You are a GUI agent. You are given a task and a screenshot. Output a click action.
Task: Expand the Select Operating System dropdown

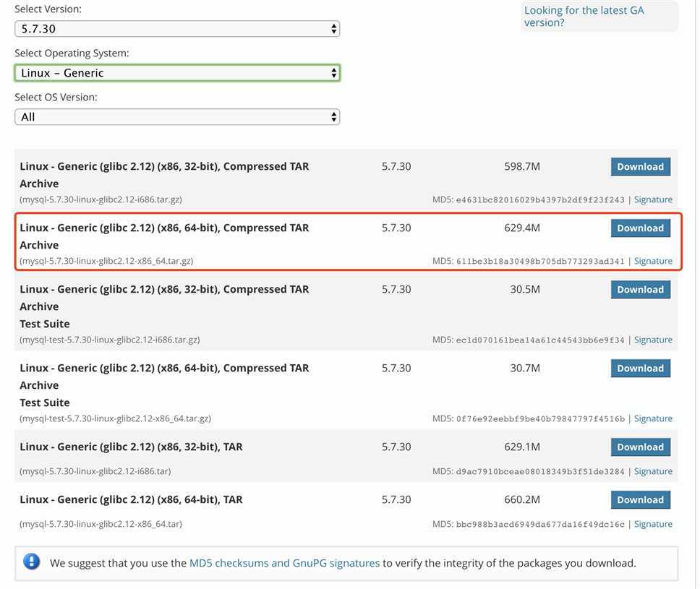177,73
